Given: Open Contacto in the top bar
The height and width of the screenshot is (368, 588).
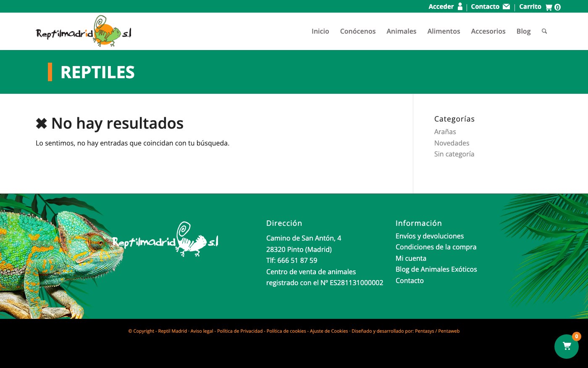Looking at the screenshot, I should click(x=485, y=6).
